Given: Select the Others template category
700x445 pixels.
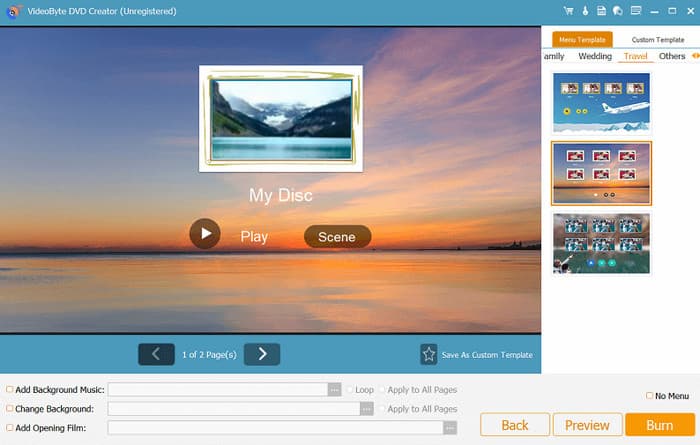Looking at the screenshot, I should click(672, 56).
